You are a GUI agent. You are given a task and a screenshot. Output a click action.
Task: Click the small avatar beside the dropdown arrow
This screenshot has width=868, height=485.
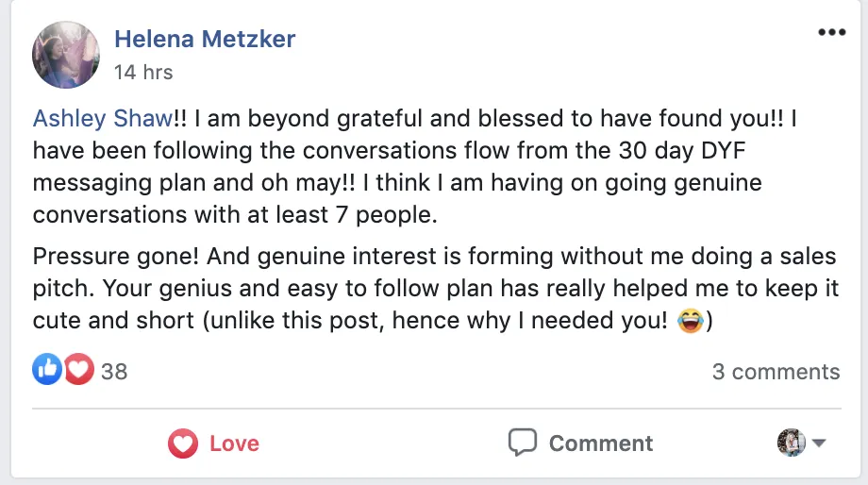790,443
